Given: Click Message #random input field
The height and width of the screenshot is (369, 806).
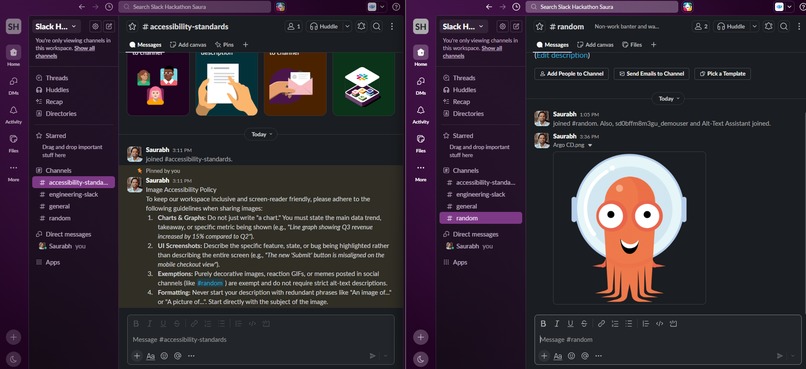Looking at the screenshot, I should point(667,339).
